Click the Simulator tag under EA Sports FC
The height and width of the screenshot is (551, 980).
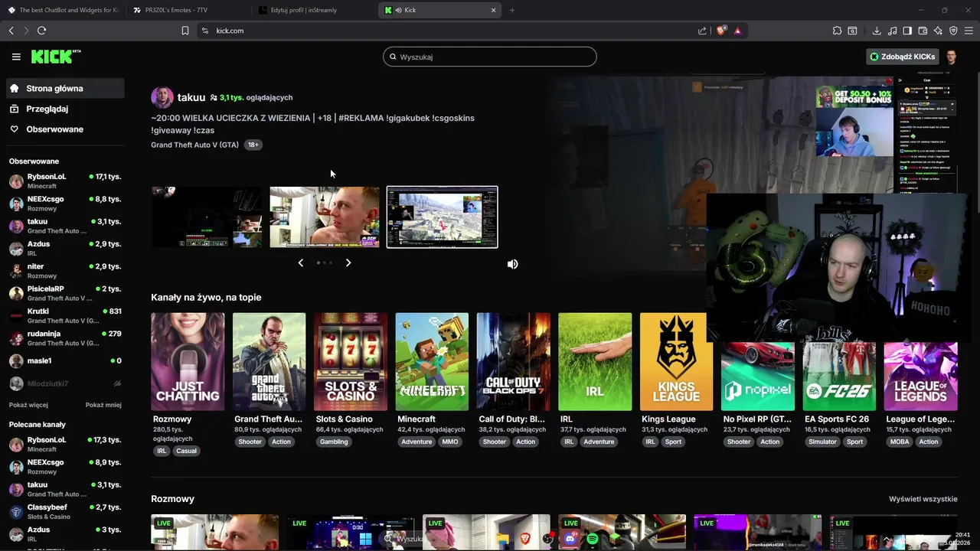click(823, 442)
